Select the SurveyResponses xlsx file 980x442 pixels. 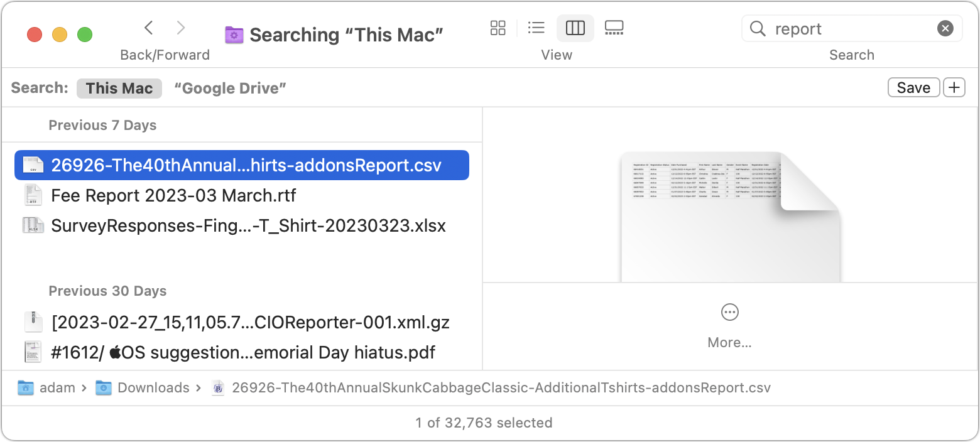click(x=242, y=225)
